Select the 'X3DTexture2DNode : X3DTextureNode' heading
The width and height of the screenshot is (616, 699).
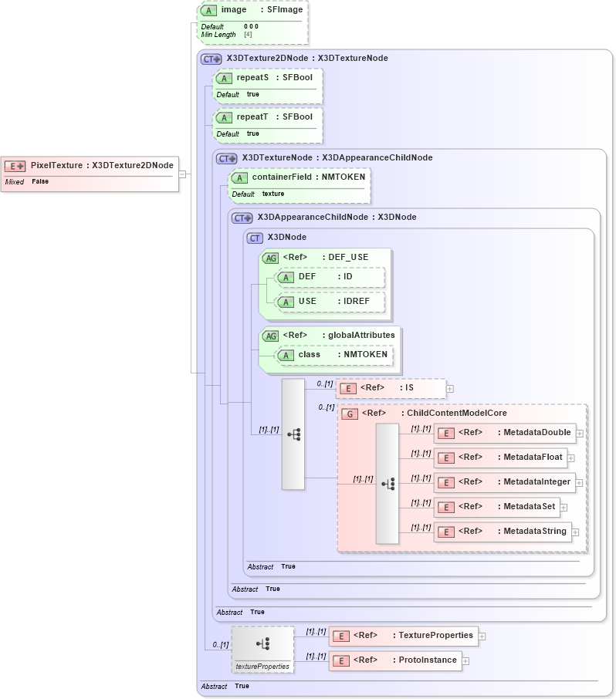[307, 59]
